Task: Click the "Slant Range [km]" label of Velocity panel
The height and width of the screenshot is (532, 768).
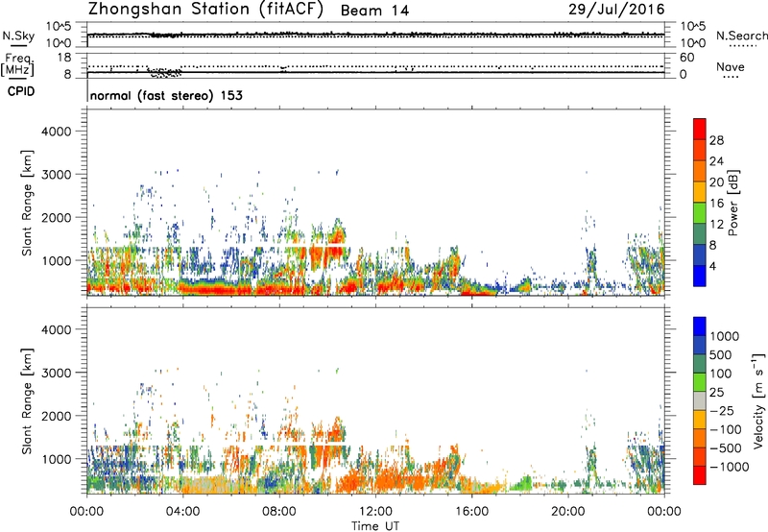Action: 27,401
